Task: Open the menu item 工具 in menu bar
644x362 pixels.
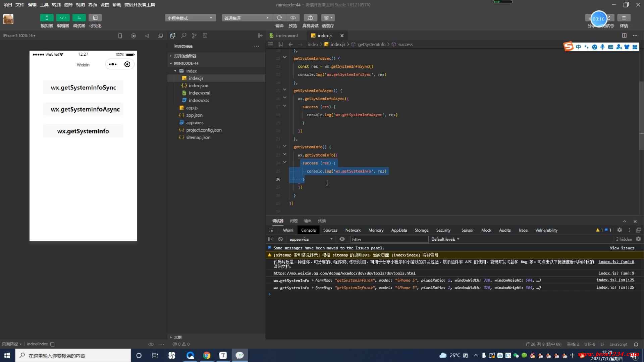Action: 44,5
